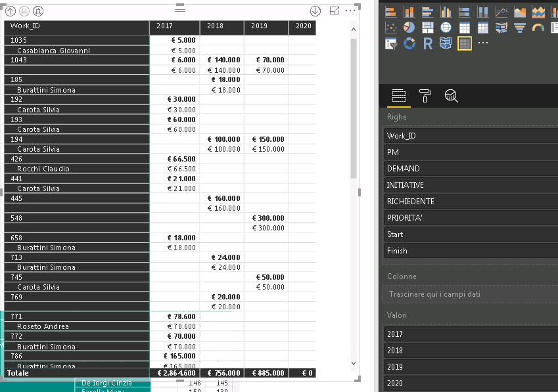Screen dimensions: 558x392
Task: Choose the slicer visual icon
Action: pyautogui.click(x=391, y=43)
